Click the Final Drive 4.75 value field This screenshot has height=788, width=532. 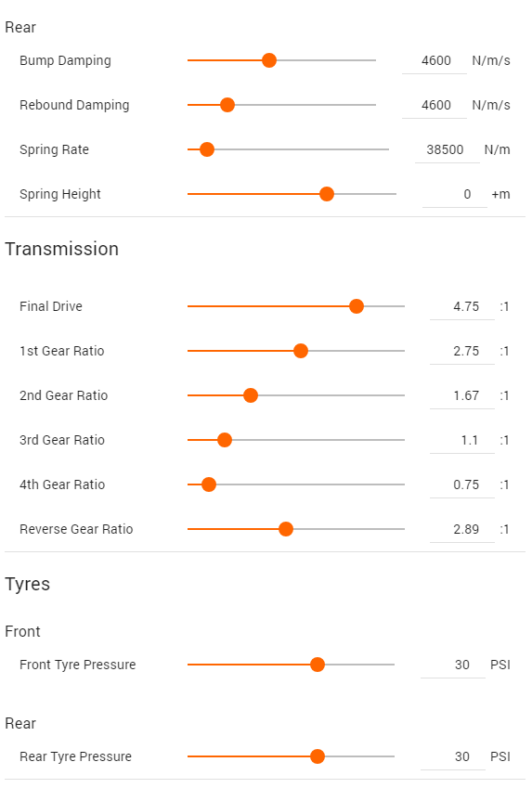click(x=462, y=306)
